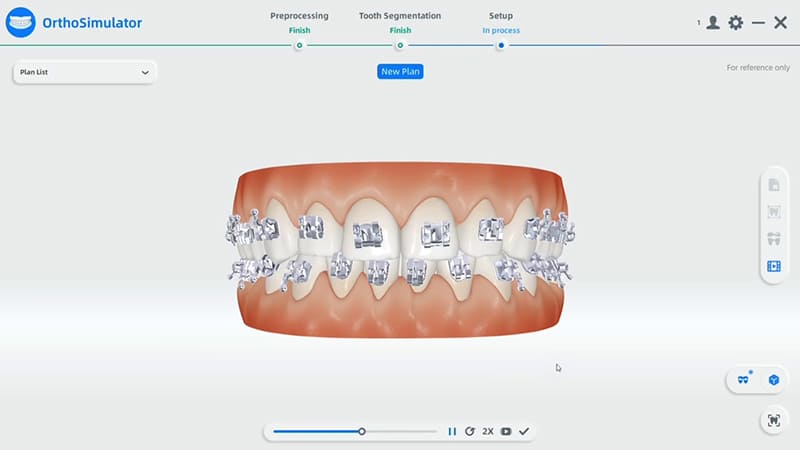Click the teeth with braces sidebar icon

[x=774, y=239]
